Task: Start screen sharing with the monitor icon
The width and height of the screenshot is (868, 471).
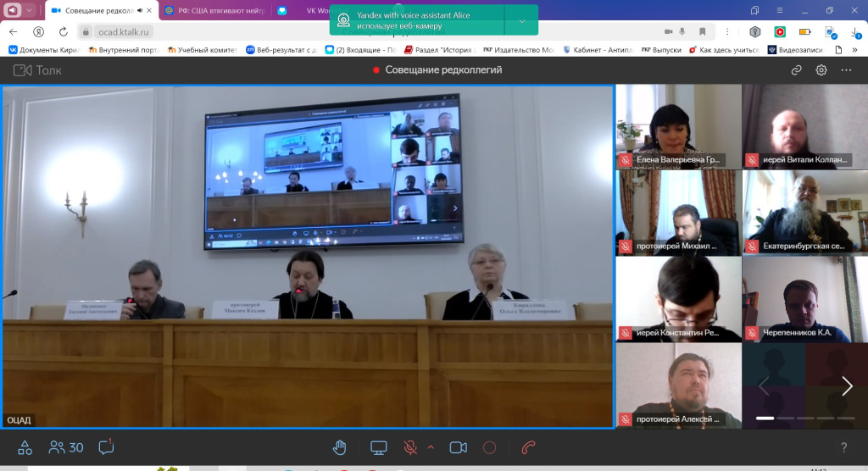Action: pyautogui.click(x=379, y=447)
